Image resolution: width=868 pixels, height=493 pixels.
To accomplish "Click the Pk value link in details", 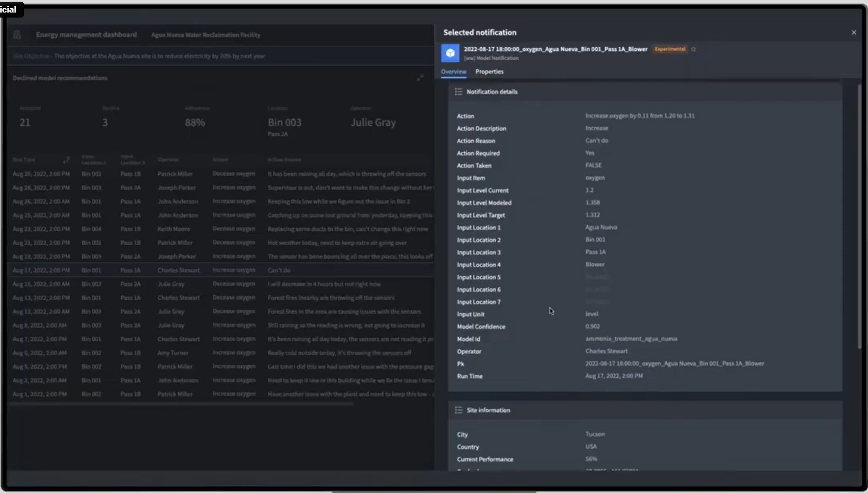I will click(675, 363).
